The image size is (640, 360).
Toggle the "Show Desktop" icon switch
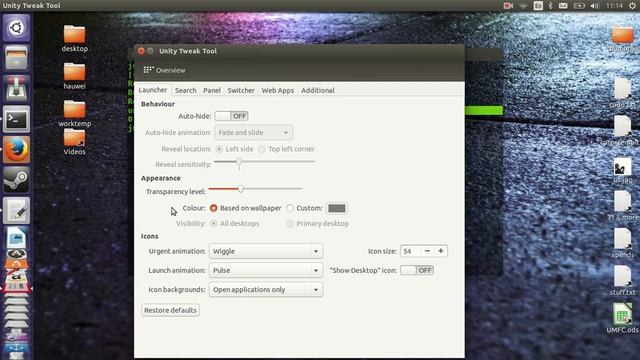[x=417, y=270]
